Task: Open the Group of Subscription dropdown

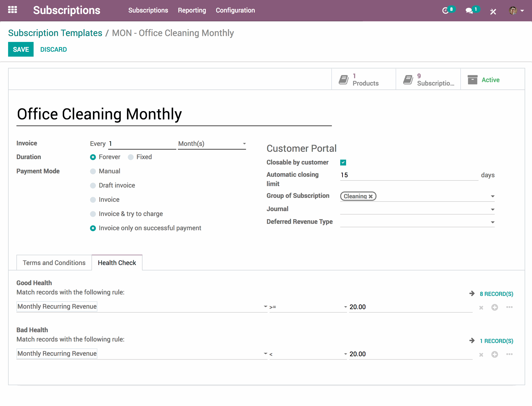Action: 492,196
